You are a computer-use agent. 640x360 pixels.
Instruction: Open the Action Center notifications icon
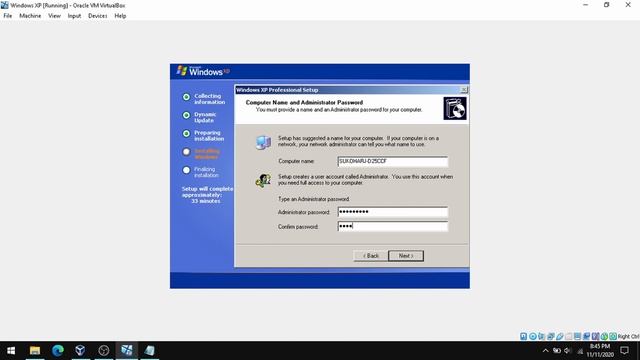(x=624, y=350)
